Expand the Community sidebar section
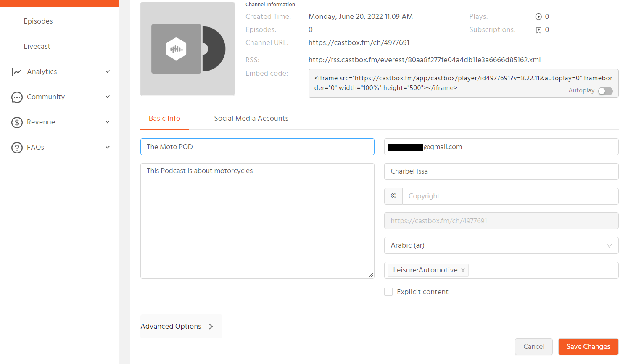 (108, 97)
